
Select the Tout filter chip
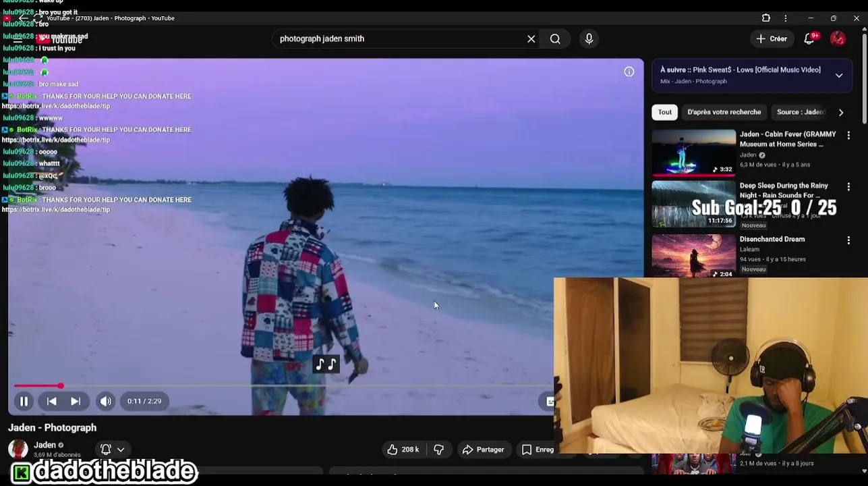(665, 112)
